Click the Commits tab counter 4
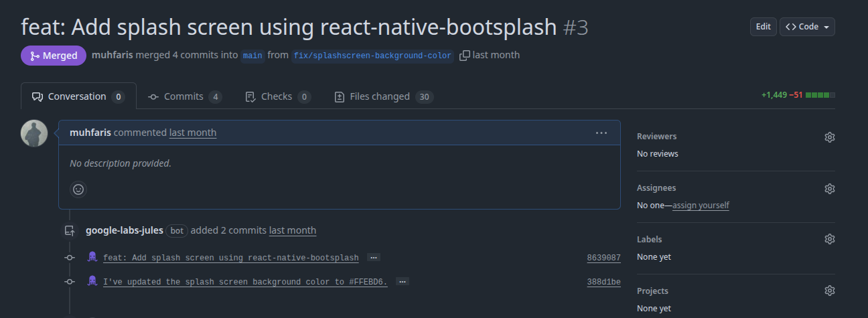Image resolution: width=868 pixels, height=318 pixels. tap(215, 96)
